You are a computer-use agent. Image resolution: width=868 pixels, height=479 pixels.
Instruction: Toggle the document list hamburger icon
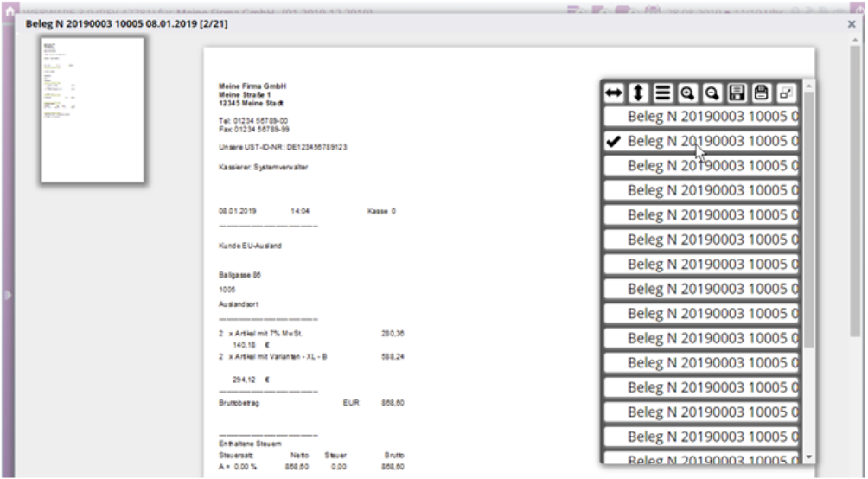[x=662, y=92]
